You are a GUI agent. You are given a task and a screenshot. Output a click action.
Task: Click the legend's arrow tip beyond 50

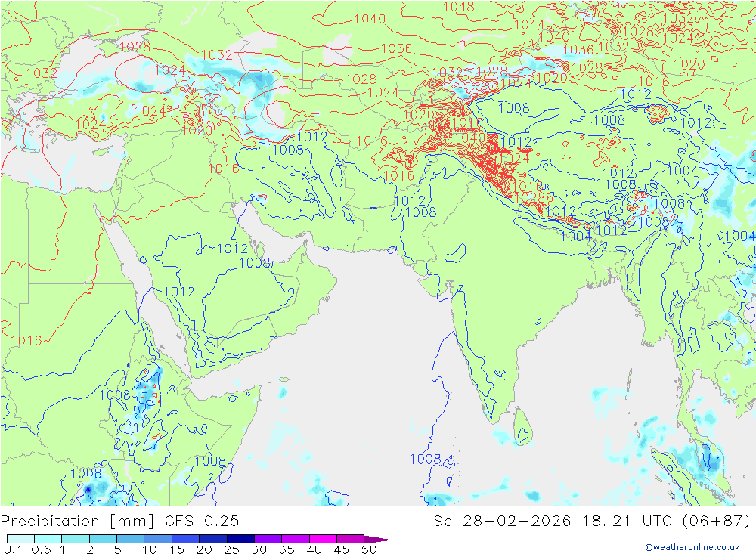click(379, 539)
